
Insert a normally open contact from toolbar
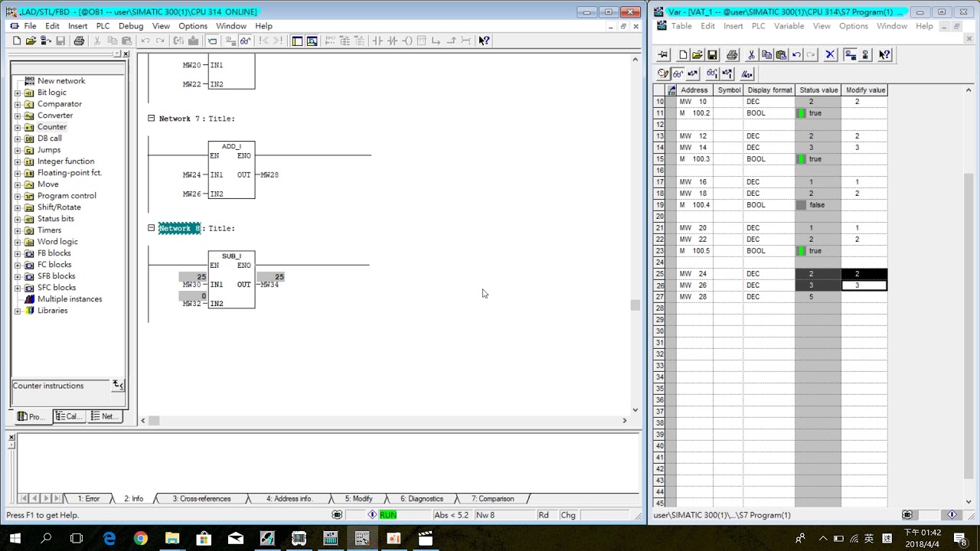click(x=378, y=41)
